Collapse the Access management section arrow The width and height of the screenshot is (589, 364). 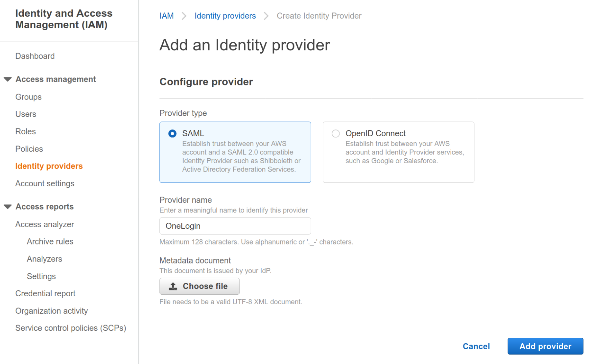click(x=8, y=79)
